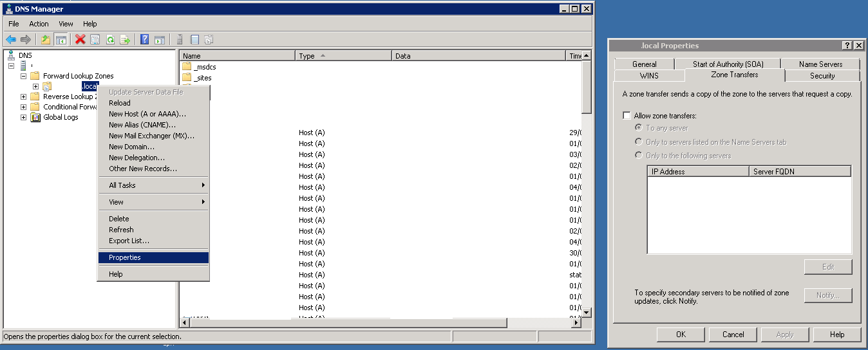The width and height of the screenshot is (868, 350).
Task: Click the Show/Hide Console Tree icon
Action: pyautogui.click(x=61, y=39)
